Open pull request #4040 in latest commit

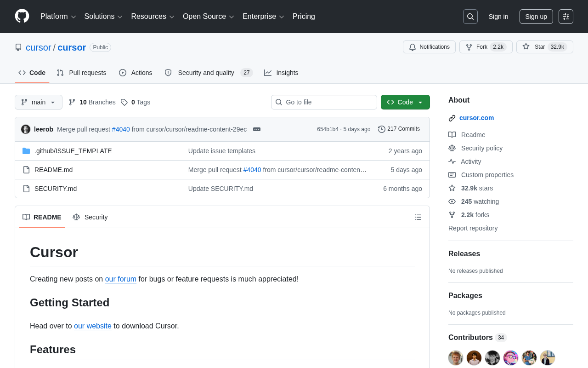tap(121, 129)
